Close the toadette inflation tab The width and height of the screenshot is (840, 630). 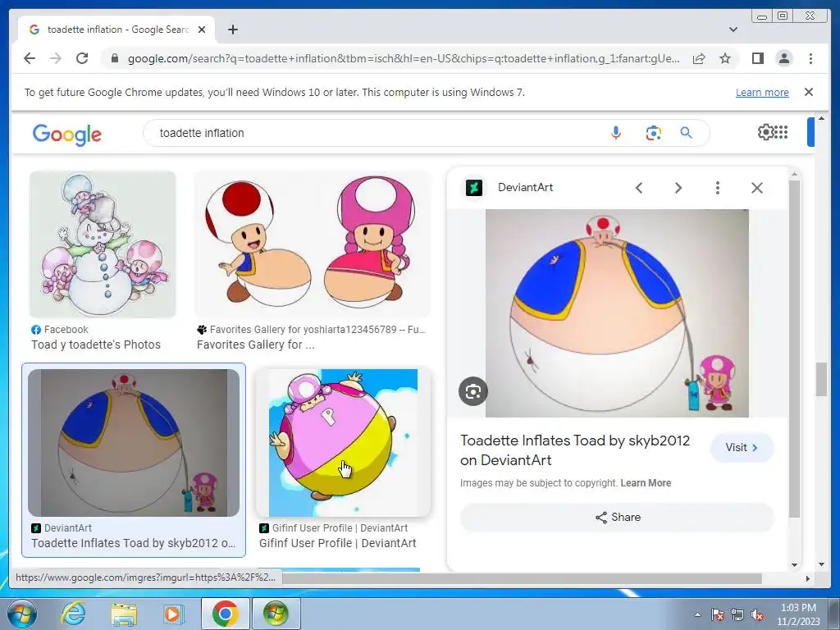pos(202,30)
